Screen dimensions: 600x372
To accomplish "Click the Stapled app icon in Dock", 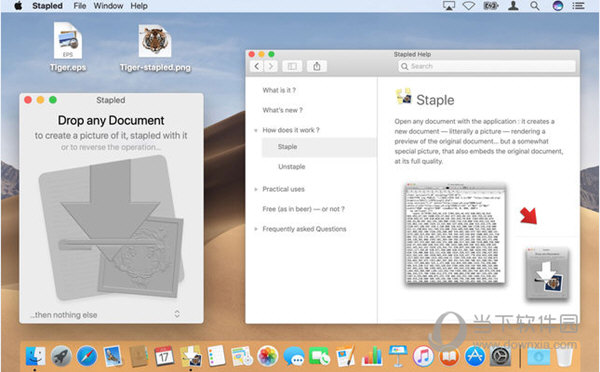I will click(191, 356).
